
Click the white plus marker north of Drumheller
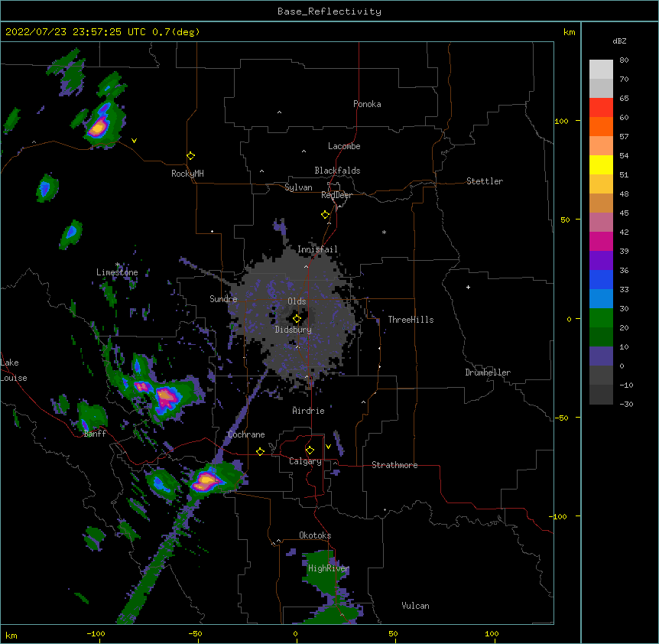pos(468,287)
